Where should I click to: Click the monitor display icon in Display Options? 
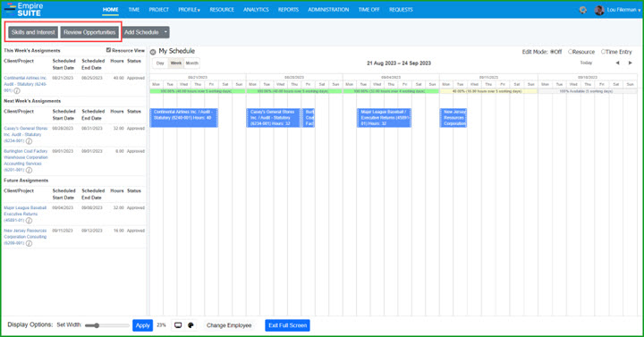[178, 325]
